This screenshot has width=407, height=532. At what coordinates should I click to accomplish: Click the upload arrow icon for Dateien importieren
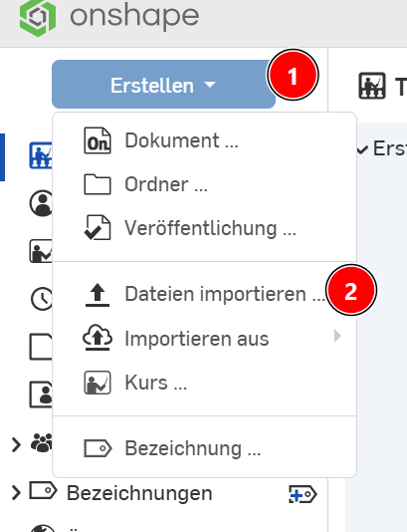(x=98, y=295)
